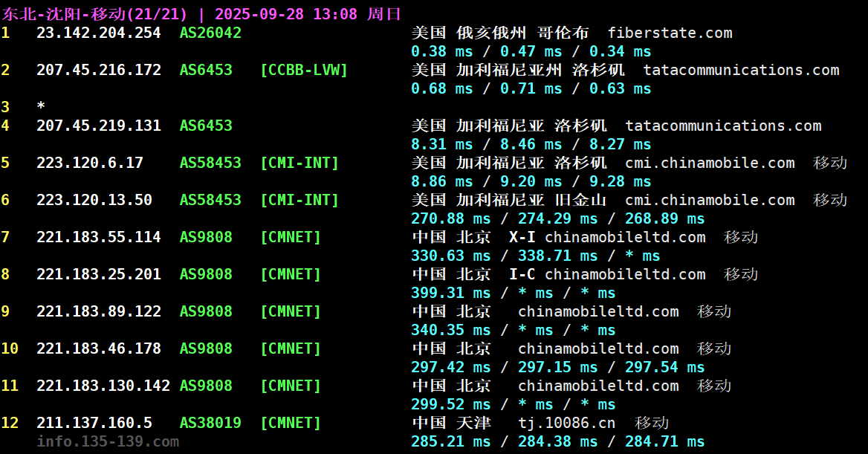Click the asterisk on hop 3

point(41,107)
